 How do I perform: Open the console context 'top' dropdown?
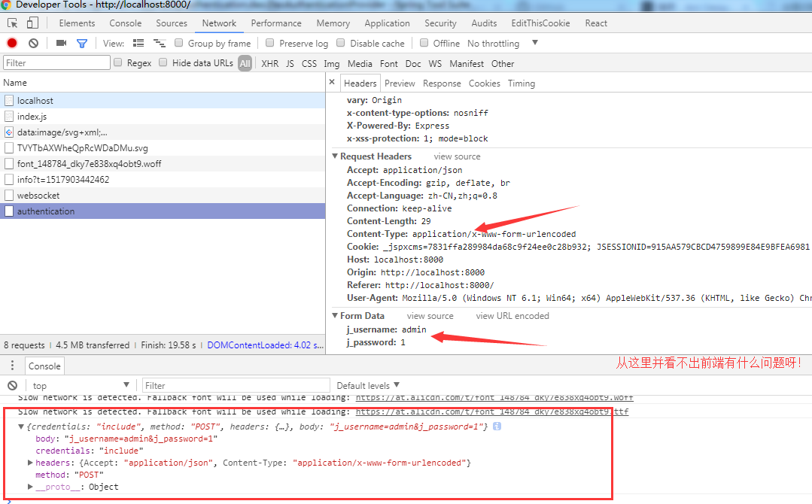[x=81, y=385]
